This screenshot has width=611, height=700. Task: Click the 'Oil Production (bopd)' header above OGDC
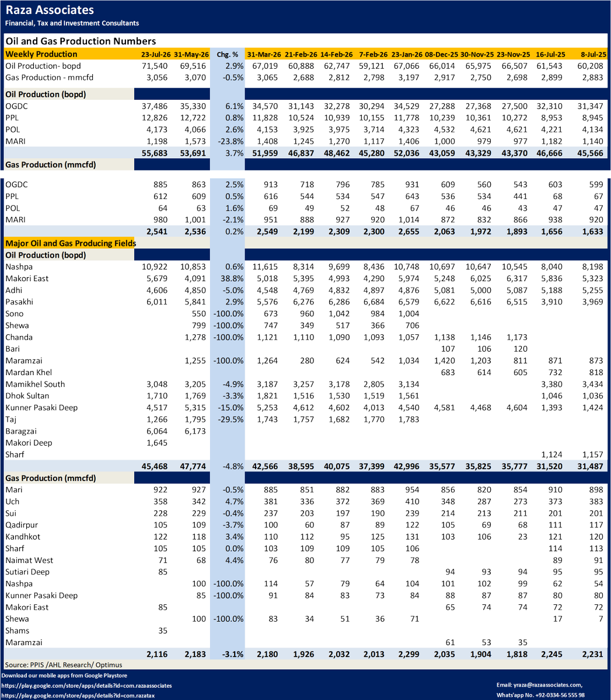click(45, 94)
